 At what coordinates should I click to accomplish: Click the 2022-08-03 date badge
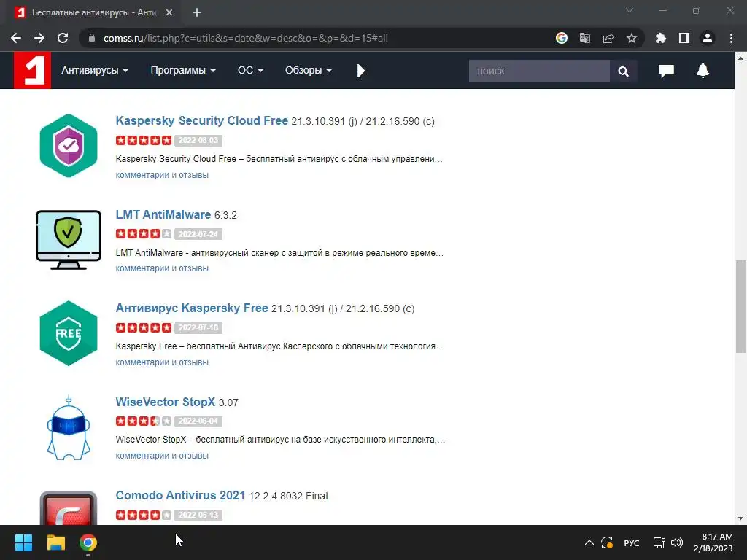click(198, 141)
